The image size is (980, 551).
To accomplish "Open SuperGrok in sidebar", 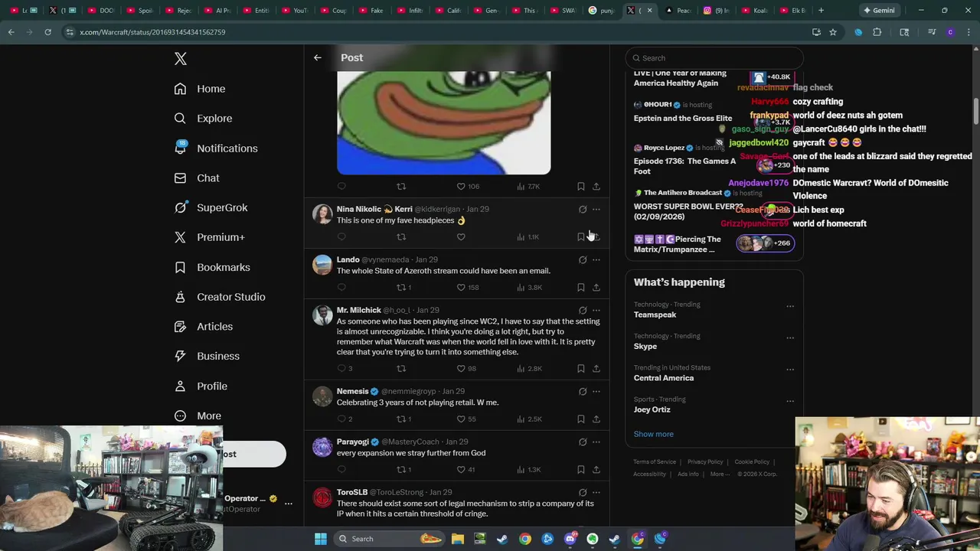I will click(x=211, y=208).
